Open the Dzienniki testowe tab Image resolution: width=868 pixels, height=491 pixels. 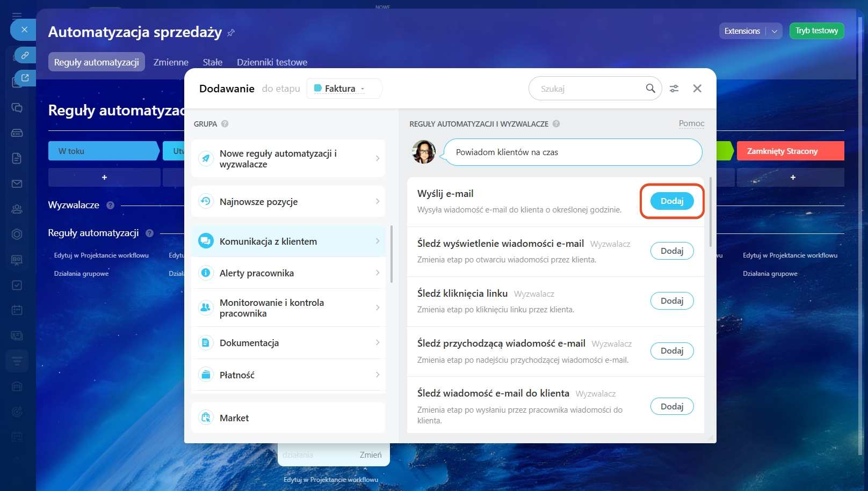point(272,62)
